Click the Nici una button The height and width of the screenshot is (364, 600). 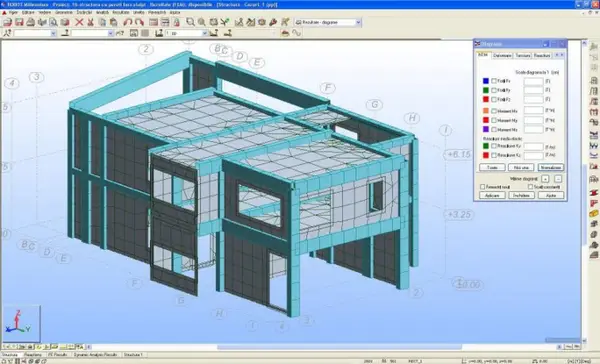(x=521, y=168)
